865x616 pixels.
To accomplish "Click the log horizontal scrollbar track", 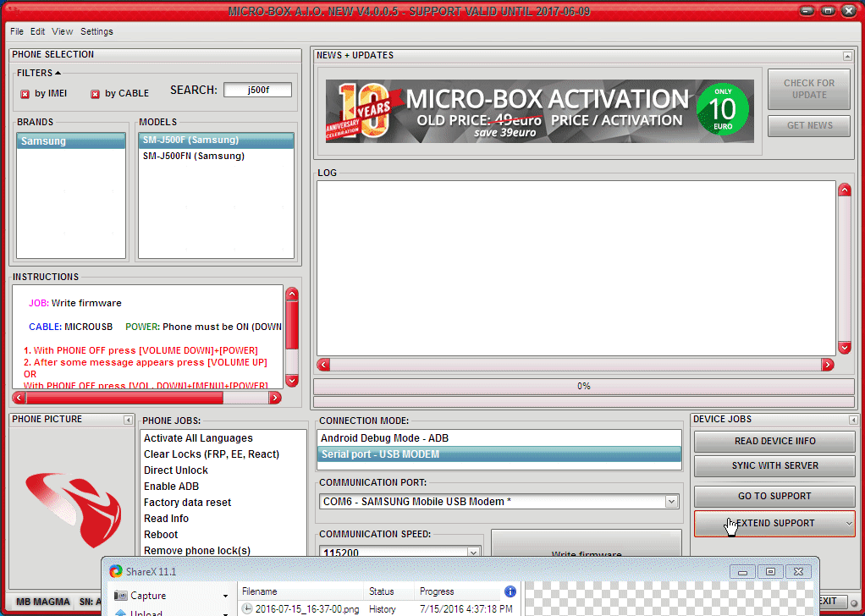I will (575, 365).
